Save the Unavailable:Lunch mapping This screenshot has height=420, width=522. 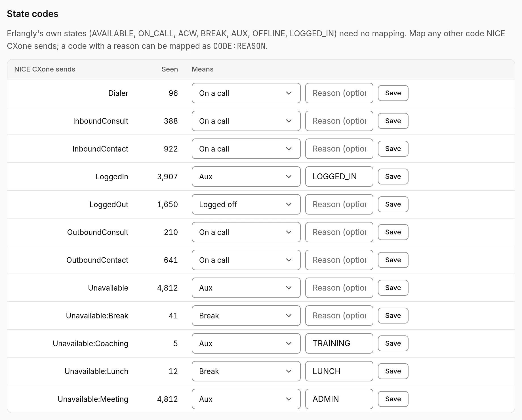(x=393, y=371)
